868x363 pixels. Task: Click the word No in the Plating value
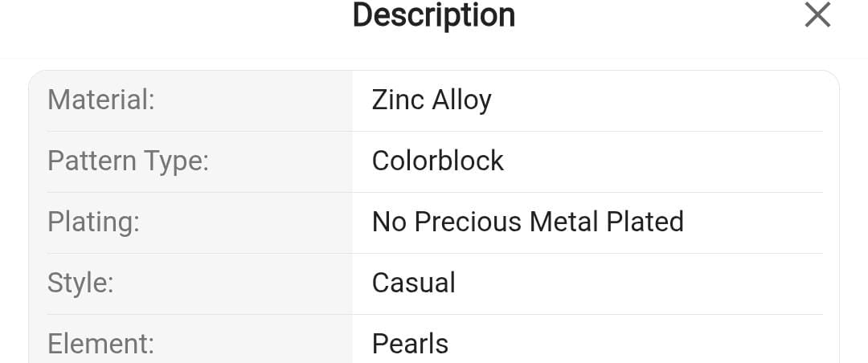(390, 222)
